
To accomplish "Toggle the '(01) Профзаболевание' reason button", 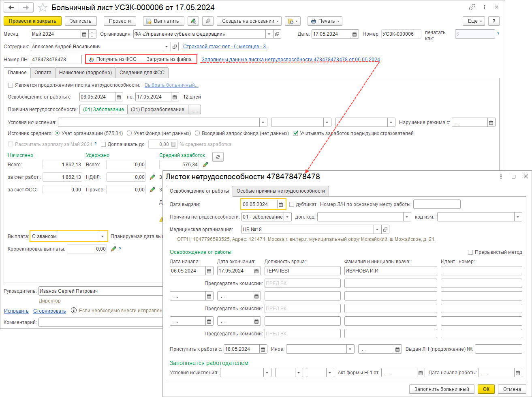I will (158, 109).
